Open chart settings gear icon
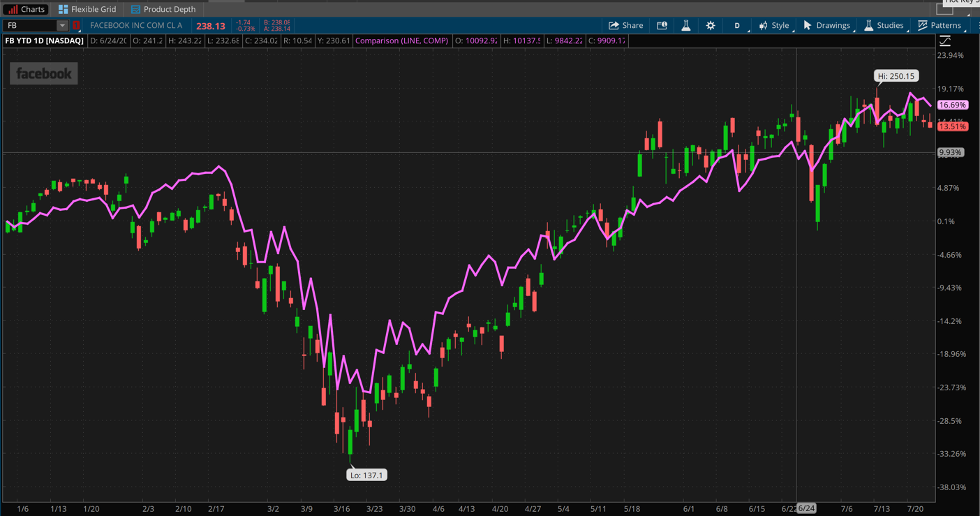The width and height of the screenshot is (980, 516). (710, 25)
